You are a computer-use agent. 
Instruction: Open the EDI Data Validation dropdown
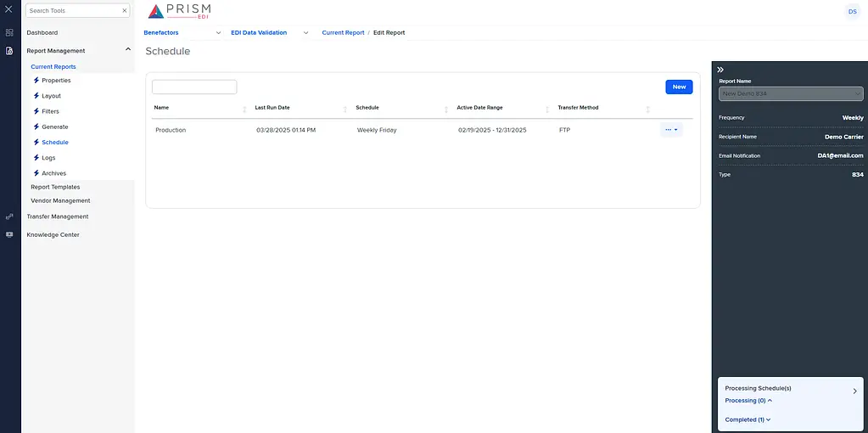tap(305, 32)
